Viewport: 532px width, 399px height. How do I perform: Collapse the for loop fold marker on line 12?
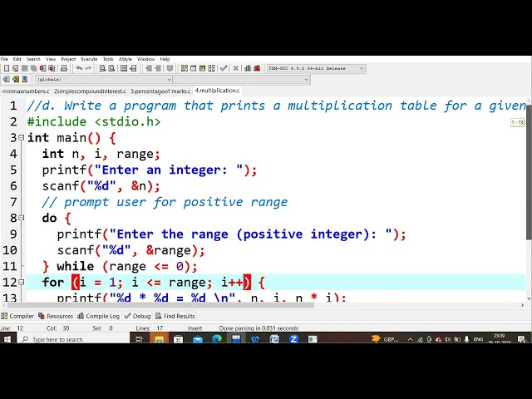tap(22, 282)
